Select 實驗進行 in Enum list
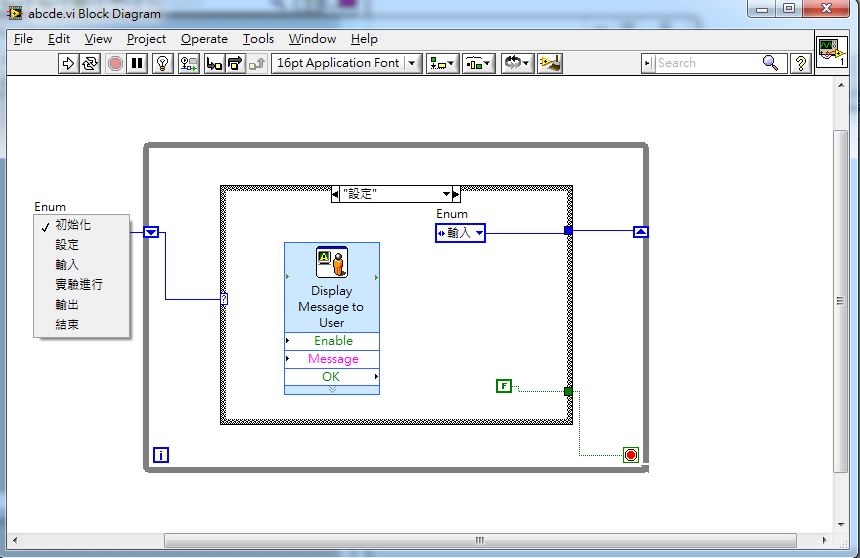The width and height of the screenshot is (860, 558). pos(82,284)
